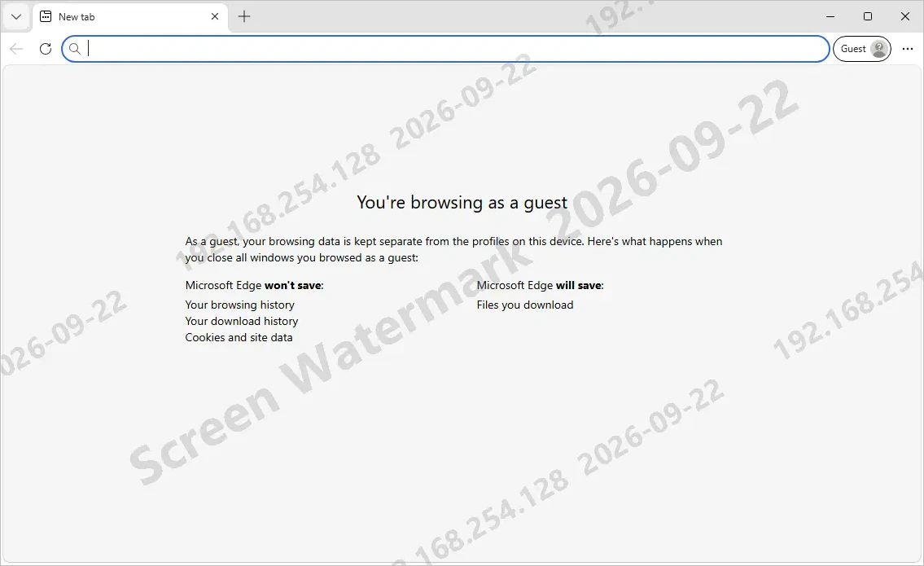924x566 pixels.
Task: Minimize the browser window
Action: point(830,16)
